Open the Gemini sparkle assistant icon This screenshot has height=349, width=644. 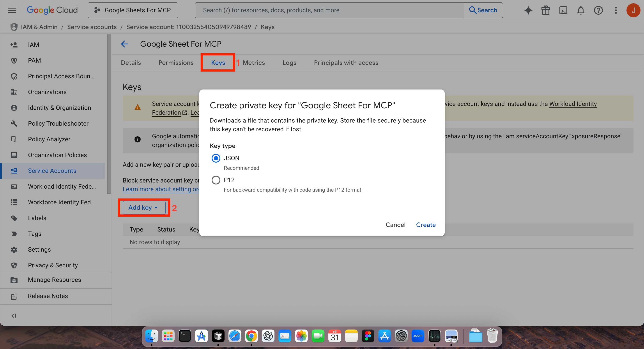[x=528, y=10]
